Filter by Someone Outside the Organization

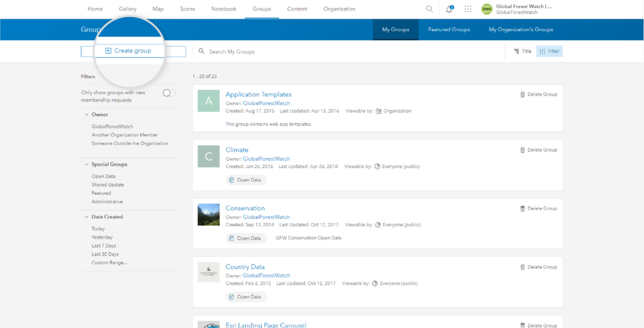[x=130, y=144]
